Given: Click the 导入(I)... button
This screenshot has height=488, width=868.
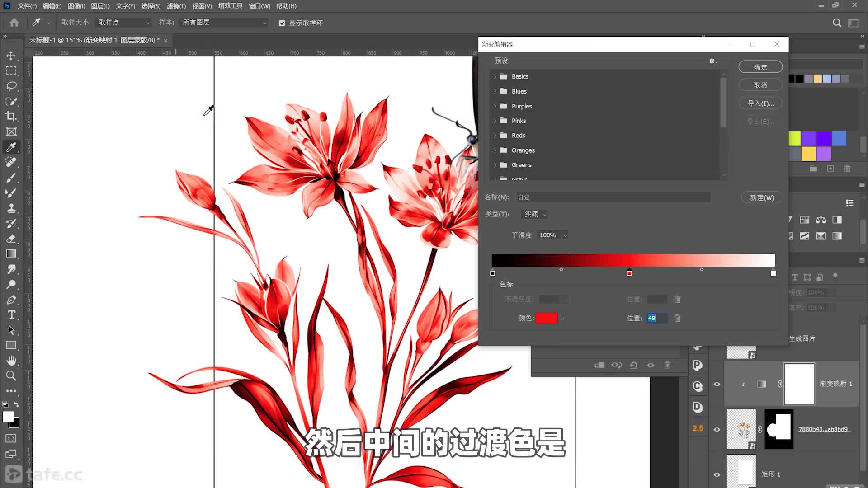Looking at the screenshot, I should 760,103.
